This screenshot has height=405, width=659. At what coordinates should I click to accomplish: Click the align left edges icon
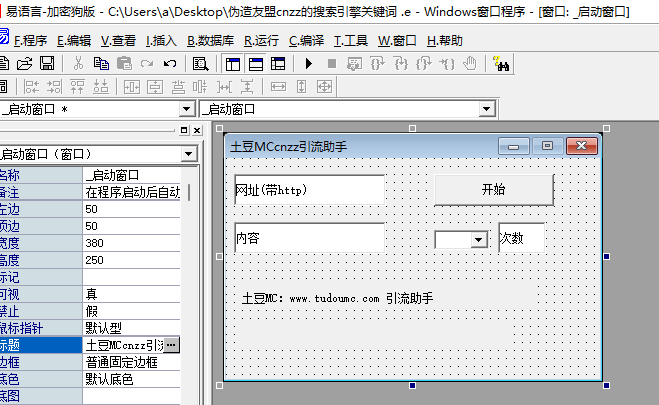pyautogui.click(x=32, y=87)
